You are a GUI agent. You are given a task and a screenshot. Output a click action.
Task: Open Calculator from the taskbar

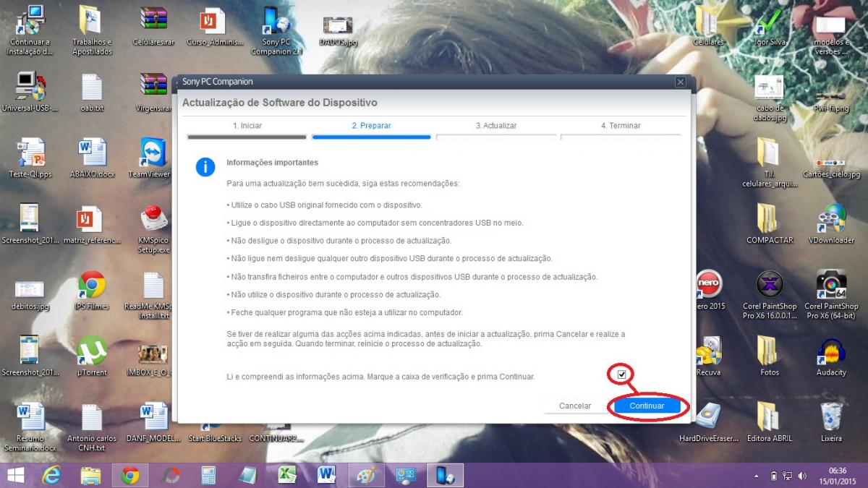click(209, 475)
